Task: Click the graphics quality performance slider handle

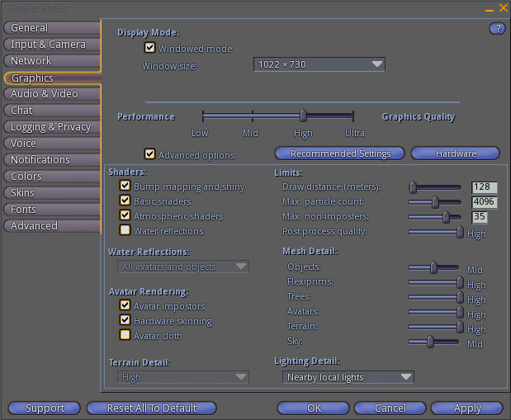Action: (x=304, y=116)
